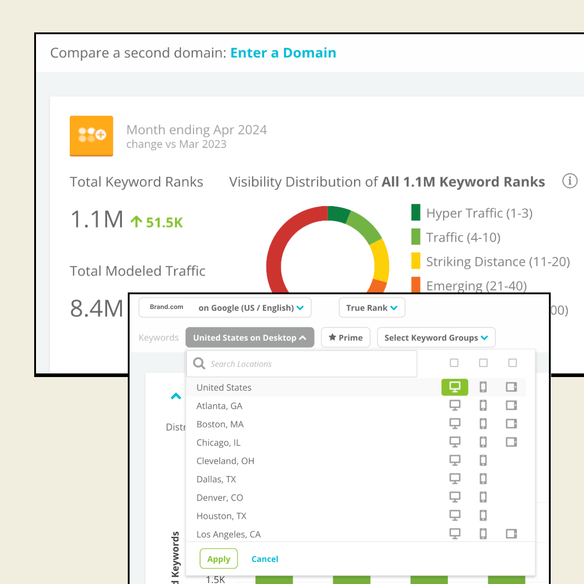Choose mobile phone icon for Atlanta, GA
Screen dimensions: 584x584
(483, 405)
